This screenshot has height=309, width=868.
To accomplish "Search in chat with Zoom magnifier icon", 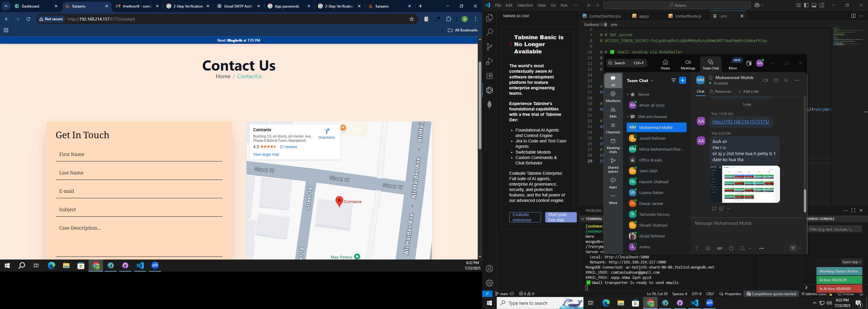I will (786, 80).
